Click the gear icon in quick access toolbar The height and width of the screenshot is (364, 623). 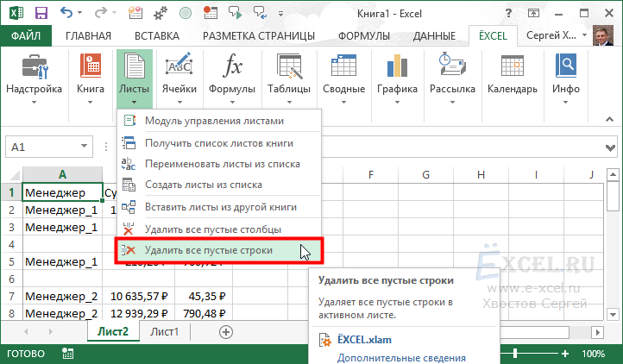click(x=160, y=13)
